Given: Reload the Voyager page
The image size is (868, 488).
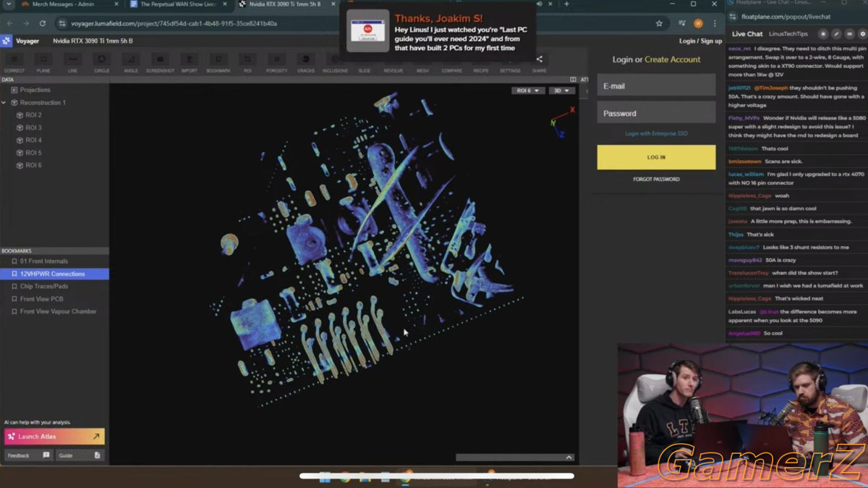Looking at the screenshot, I should pyautogui.click(x=43, y=23).
